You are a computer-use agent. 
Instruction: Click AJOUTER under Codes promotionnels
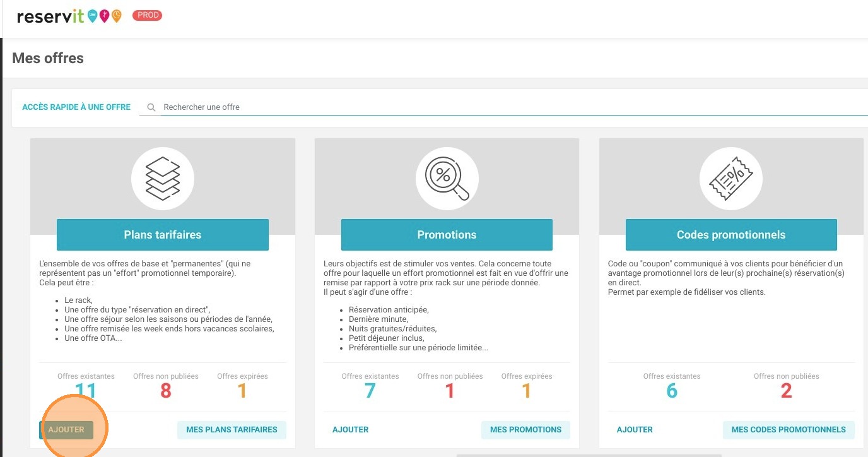point(635,430)
